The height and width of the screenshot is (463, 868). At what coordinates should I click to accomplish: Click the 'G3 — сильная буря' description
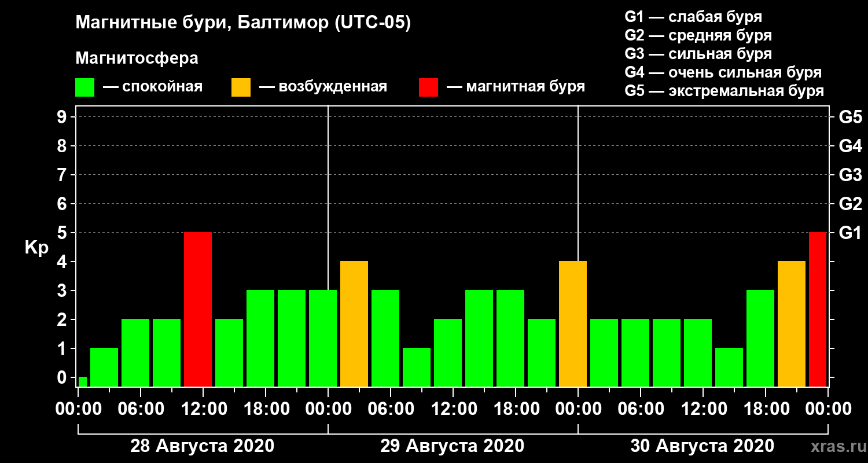click(x=698, y=54)
